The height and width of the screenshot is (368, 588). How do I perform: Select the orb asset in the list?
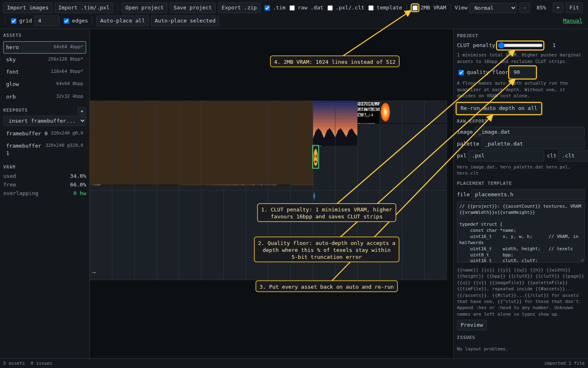[x=45, y=97]
